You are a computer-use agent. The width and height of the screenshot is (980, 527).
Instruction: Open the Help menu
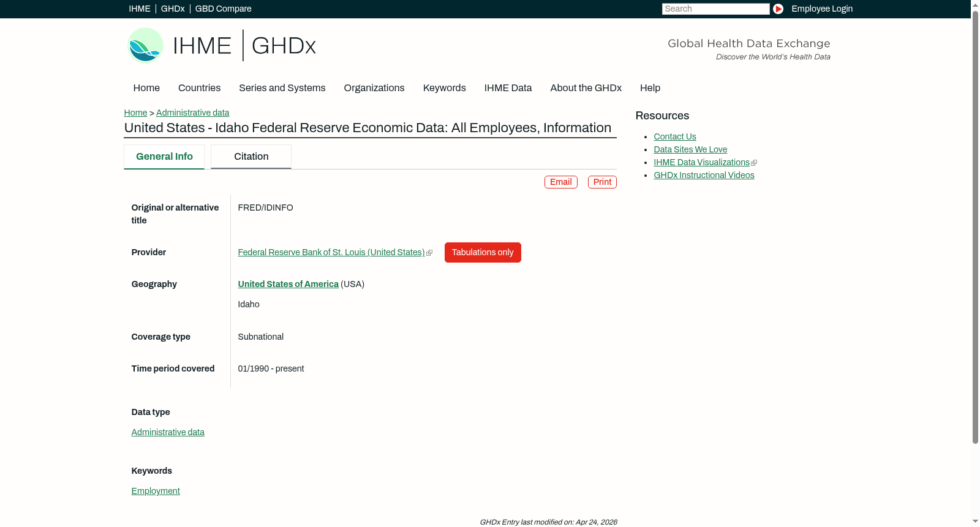point(650,88)
